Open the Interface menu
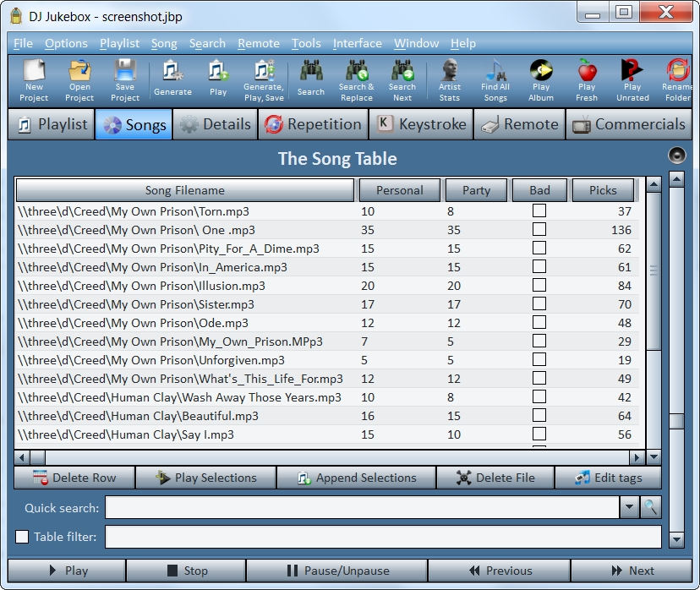The height and width of the screenshot is (590, 700). click(357, 43)
